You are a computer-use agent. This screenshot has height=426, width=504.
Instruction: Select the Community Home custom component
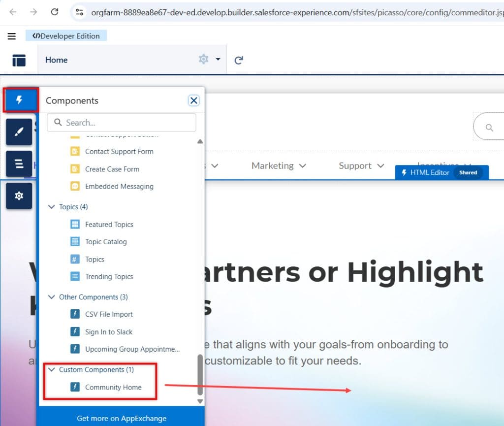pyautogui.click(x=113, y=387)
